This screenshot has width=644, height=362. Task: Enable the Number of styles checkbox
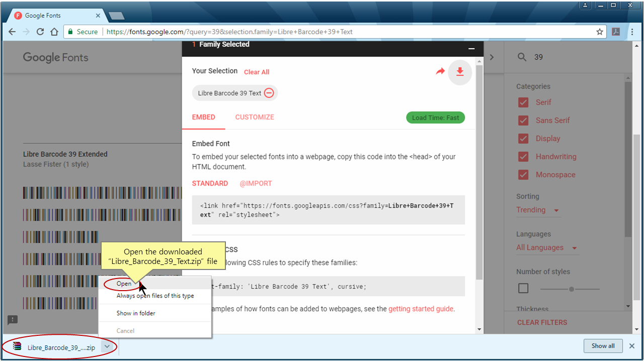click(x=523, y=288)
